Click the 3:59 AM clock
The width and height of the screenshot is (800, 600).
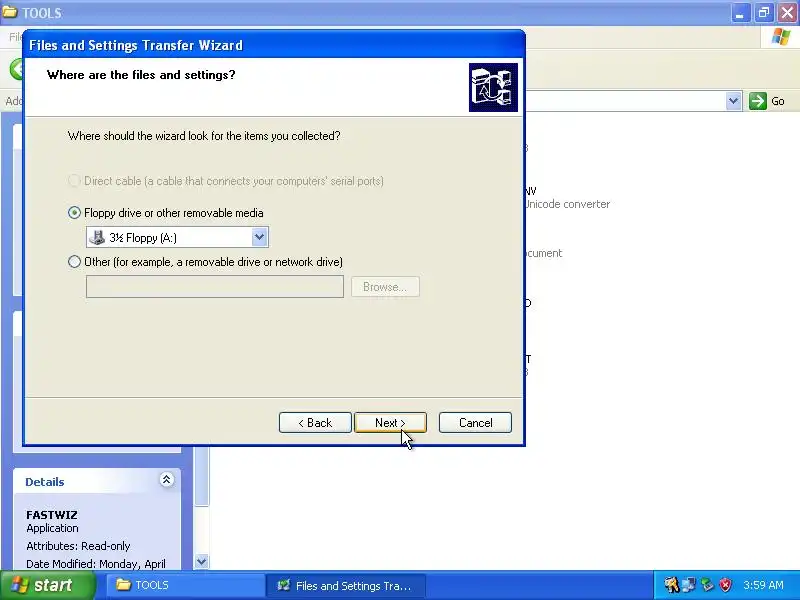(x=763, y=585)
